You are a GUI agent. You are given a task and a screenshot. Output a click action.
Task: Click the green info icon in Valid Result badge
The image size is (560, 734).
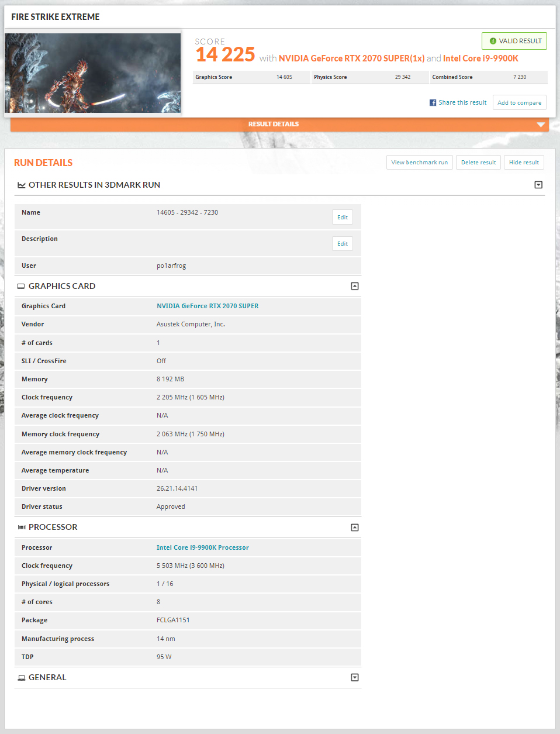(493, 41)
